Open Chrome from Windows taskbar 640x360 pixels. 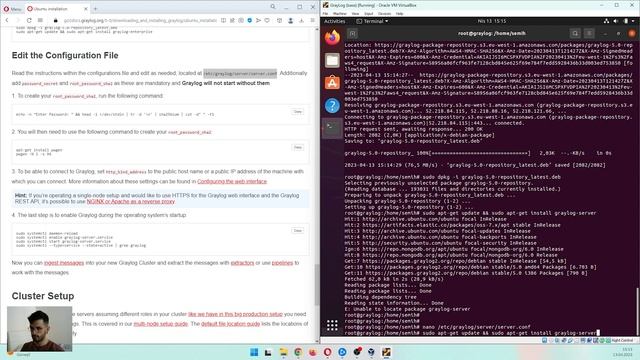pyautogui.click(x=298, y=352)
